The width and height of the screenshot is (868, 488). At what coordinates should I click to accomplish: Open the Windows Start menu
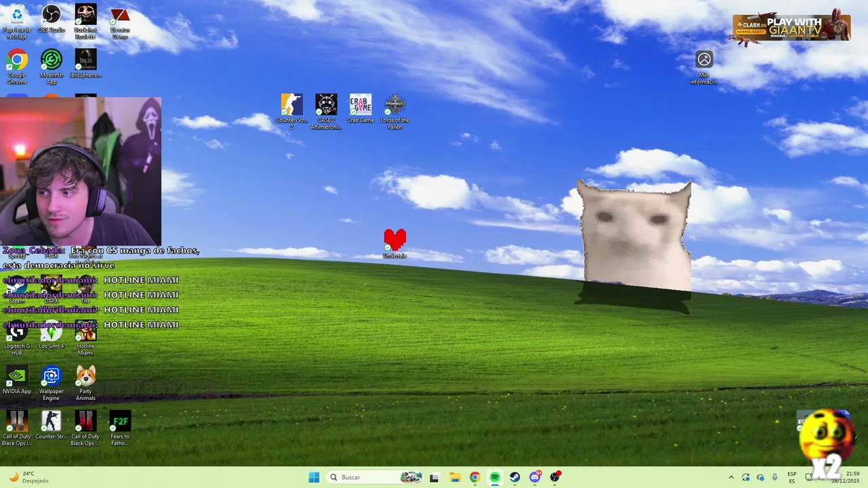coord(314,477)
